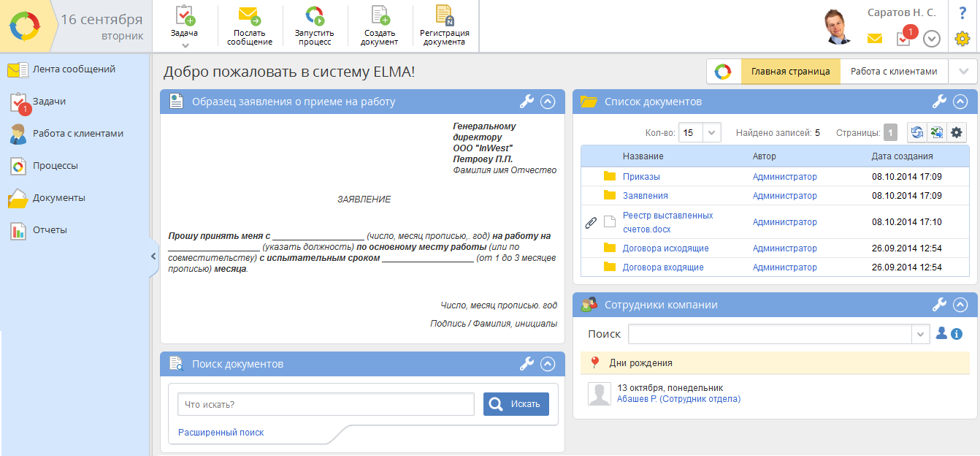Open the Кол-во records count dropdown

[713, 133]
